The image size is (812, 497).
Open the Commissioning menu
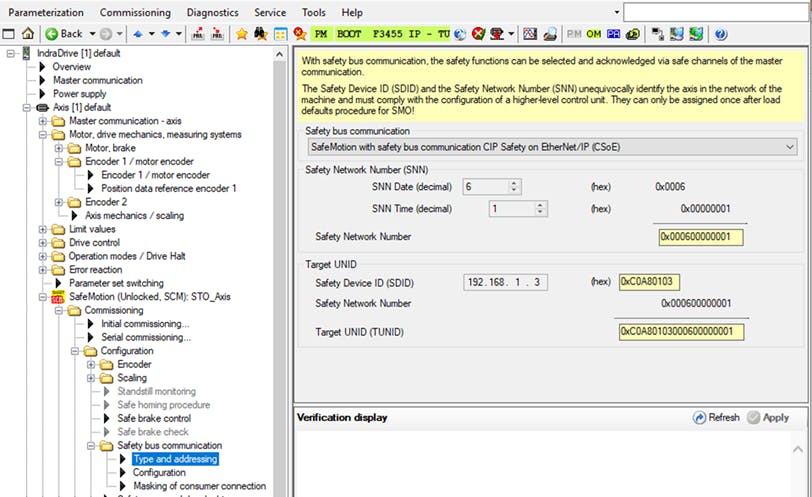(x=135, y=12)
